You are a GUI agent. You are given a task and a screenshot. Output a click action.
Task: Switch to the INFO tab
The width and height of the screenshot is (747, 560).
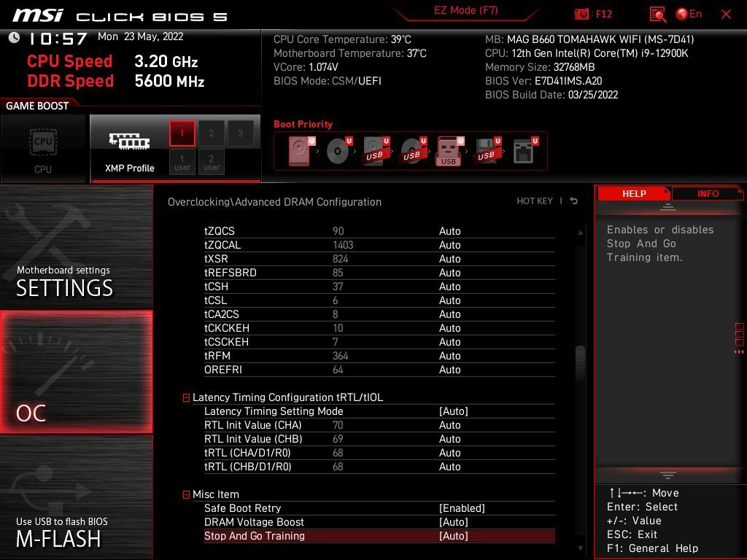[708, 193]
